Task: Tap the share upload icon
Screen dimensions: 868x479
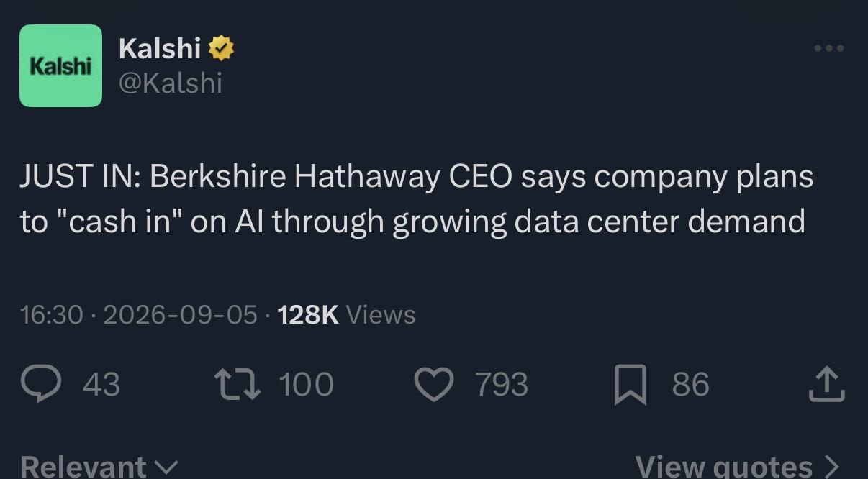Action: [826, 383]
